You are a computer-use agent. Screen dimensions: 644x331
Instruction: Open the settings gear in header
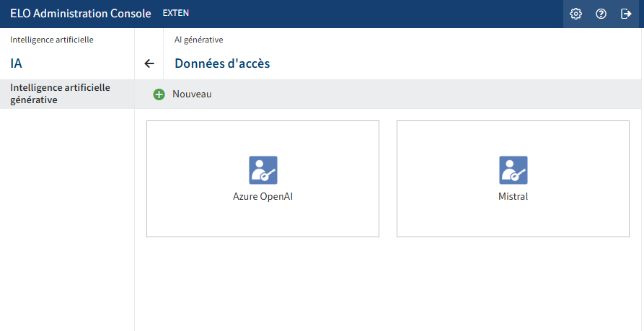pyautogui.click(x=575, y=14)
